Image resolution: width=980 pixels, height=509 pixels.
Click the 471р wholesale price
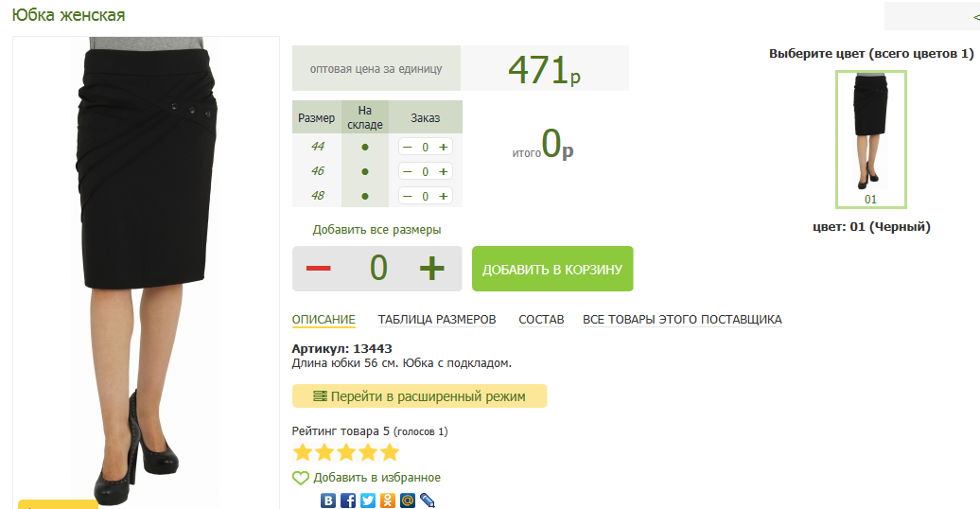[x=544, y=69]
